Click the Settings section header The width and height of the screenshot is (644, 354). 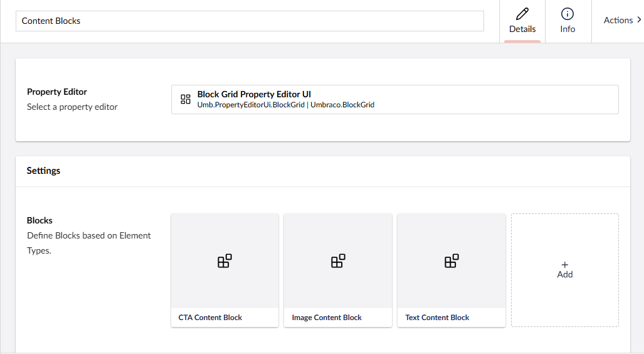43,171
